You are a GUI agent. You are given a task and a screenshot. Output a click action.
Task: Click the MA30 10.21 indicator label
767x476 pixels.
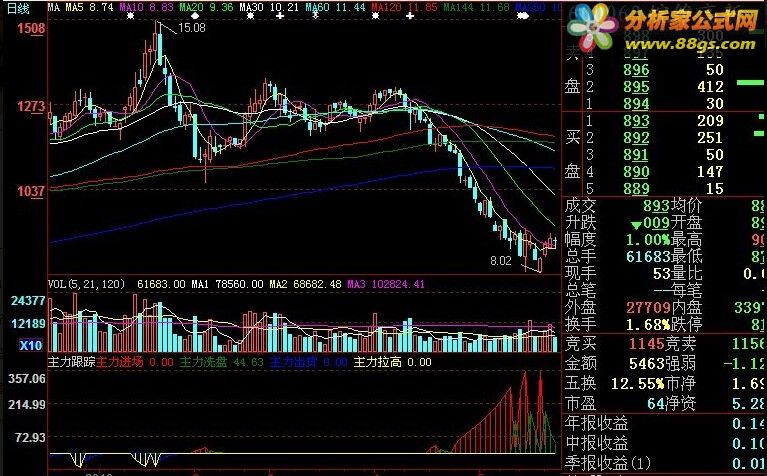click(x=269, y=7)
